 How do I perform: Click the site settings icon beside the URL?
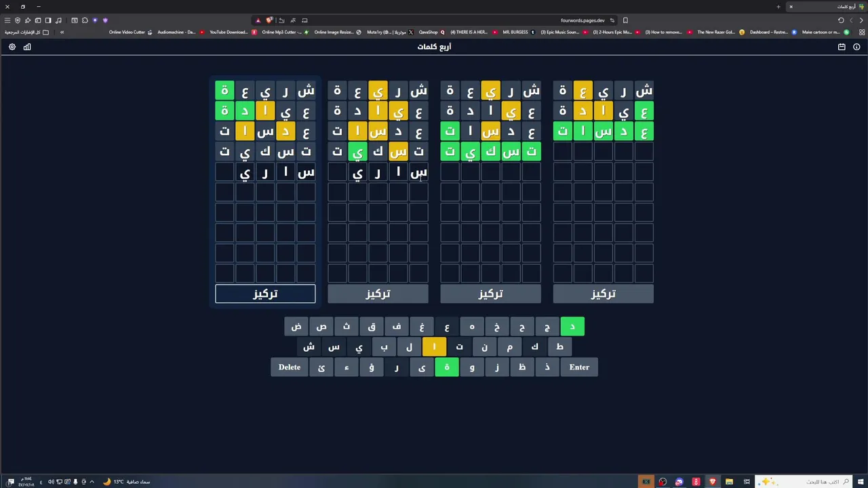click(x=612, y=20)
